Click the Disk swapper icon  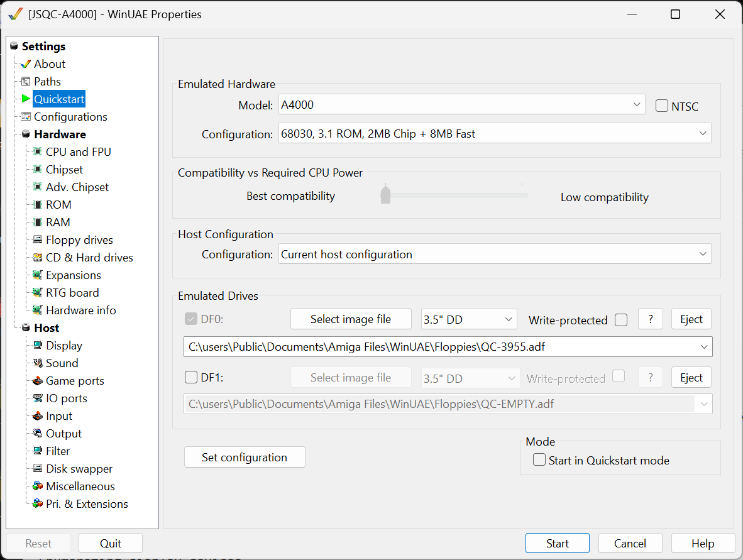click(38, 469)
